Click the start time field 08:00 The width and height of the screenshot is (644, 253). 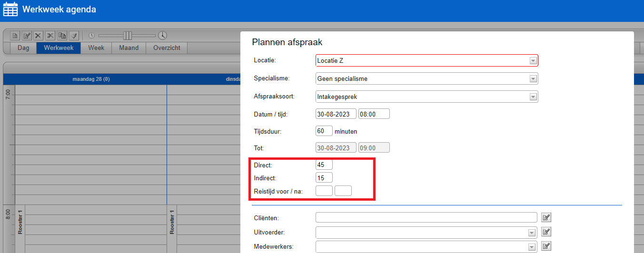tap(374, 114)
